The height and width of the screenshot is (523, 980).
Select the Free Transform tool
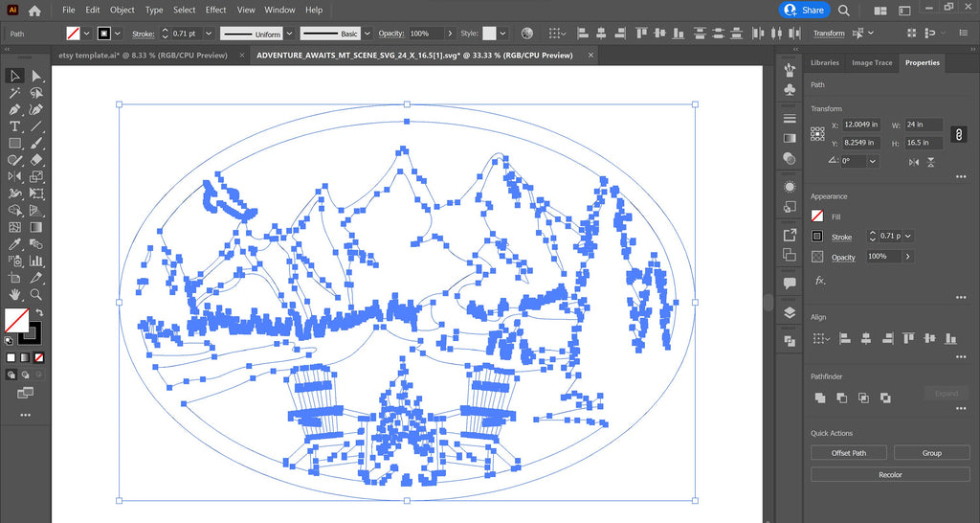click(36, 193)
